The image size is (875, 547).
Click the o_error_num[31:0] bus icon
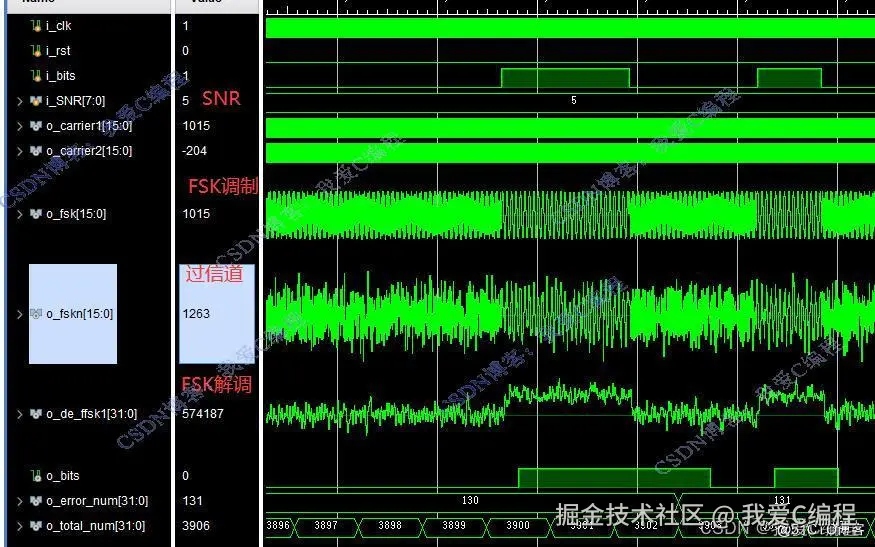[x=36, y=501]
